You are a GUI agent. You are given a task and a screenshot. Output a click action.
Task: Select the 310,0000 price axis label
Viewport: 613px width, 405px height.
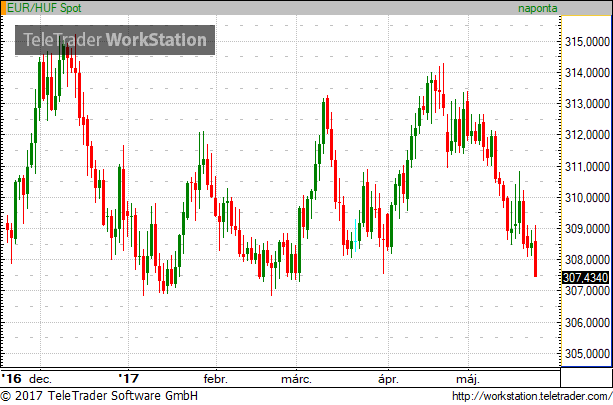point(587,197)
